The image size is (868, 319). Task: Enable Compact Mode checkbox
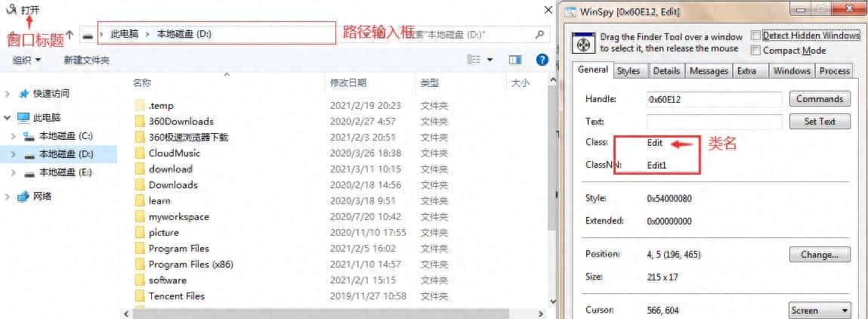click(755, 51)
